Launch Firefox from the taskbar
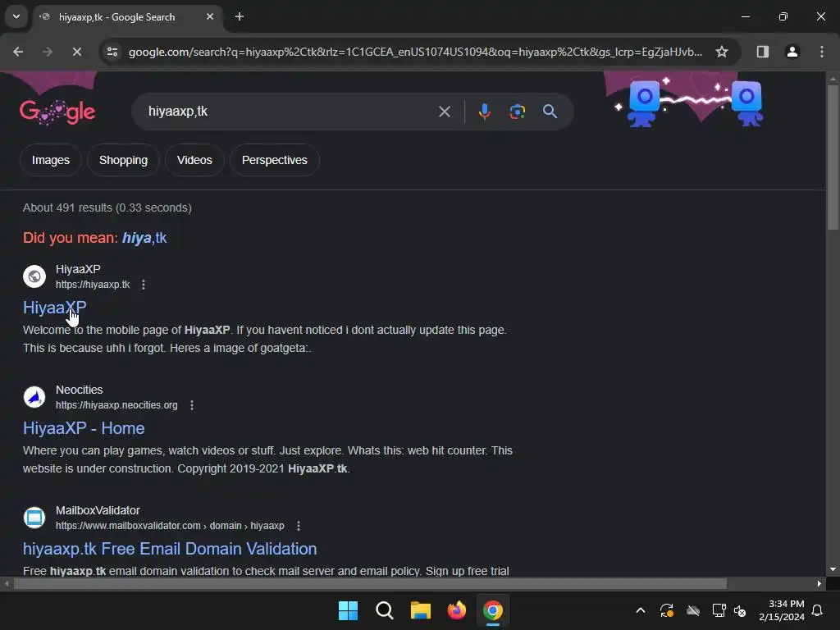This screenshot has height=630, width=840. click(x=456, y=610)
